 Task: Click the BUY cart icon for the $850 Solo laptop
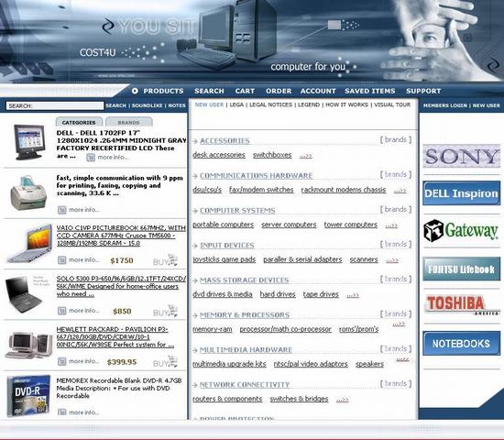click(x=166, y=312)
